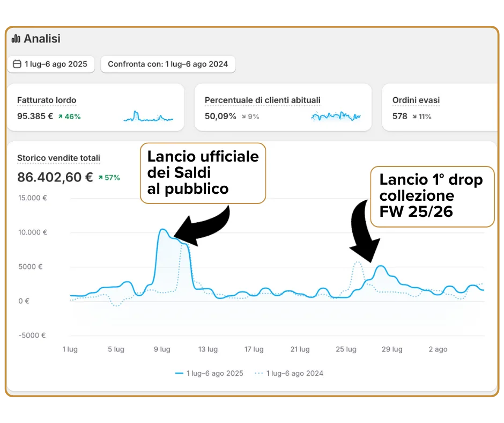Click the 29 lug label on x-axis
This screenshot has height=423, width=504.
click(392, 349)
